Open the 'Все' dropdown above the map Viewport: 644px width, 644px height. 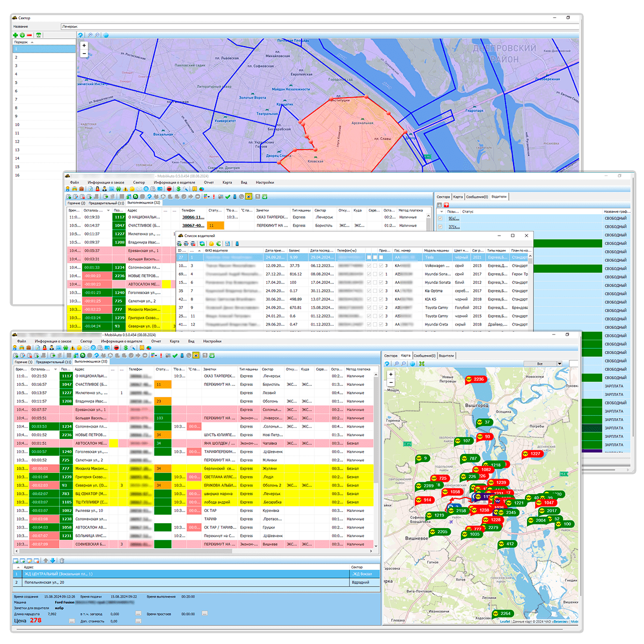(560, 364)
